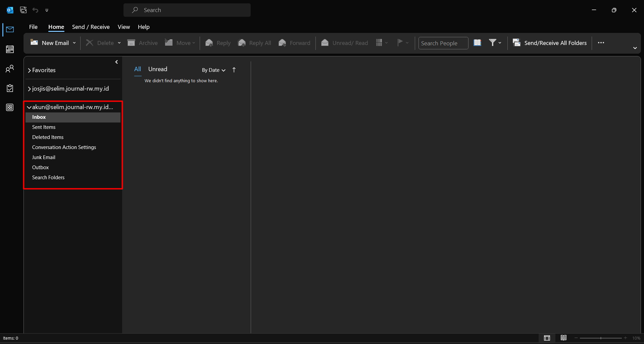
Task: Open the Calendar view in sidebar
Action: (x=10, y=49)
